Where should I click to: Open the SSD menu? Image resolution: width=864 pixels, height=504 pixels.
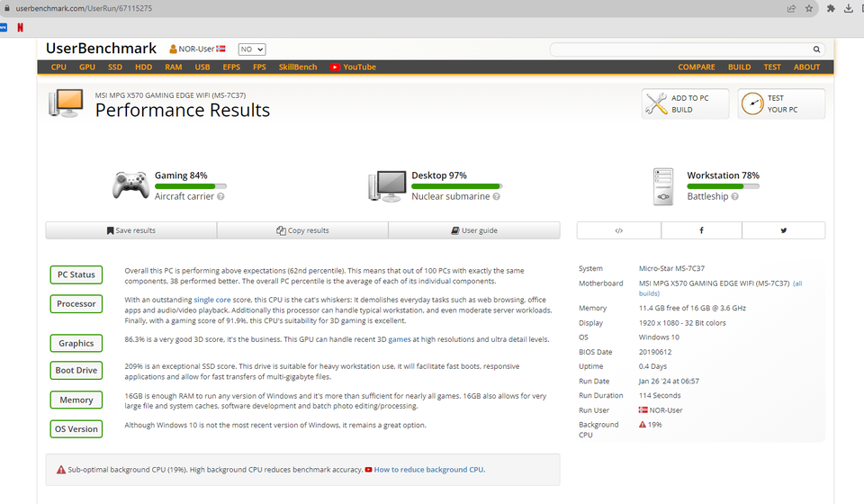[x=115, y=67]
